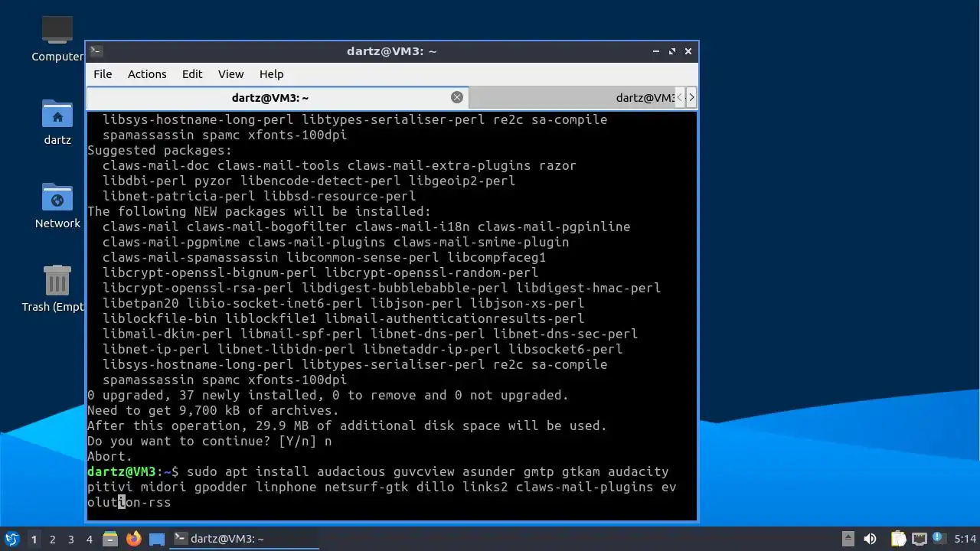This screenshot has width=980, height=551.
Task: Minimize the terminal window
Action: pos(656,51)
